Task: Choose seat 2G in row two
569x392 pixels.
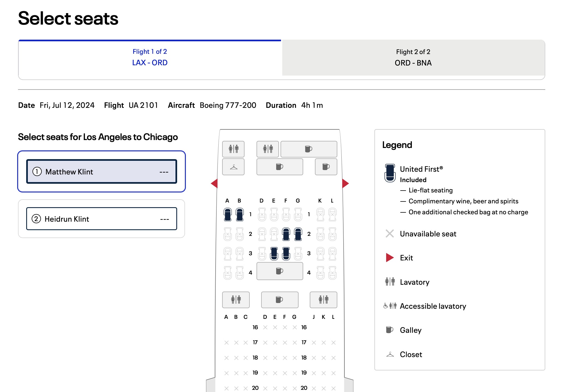Action: [x=298, y=234]
